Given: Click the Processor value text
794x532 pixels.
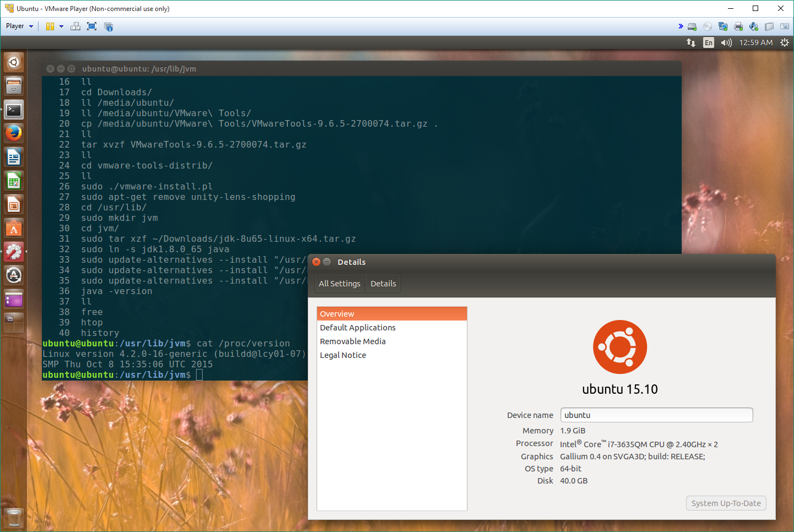Looking at the screenshot, I should click(639, 444).
